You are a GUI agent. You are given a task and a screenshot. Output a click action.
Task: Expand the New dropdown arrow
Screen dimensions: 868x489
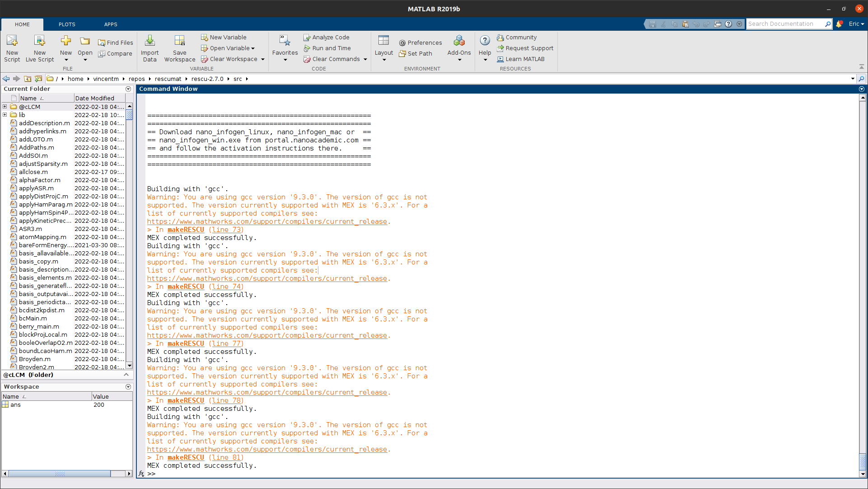[66, 60]
